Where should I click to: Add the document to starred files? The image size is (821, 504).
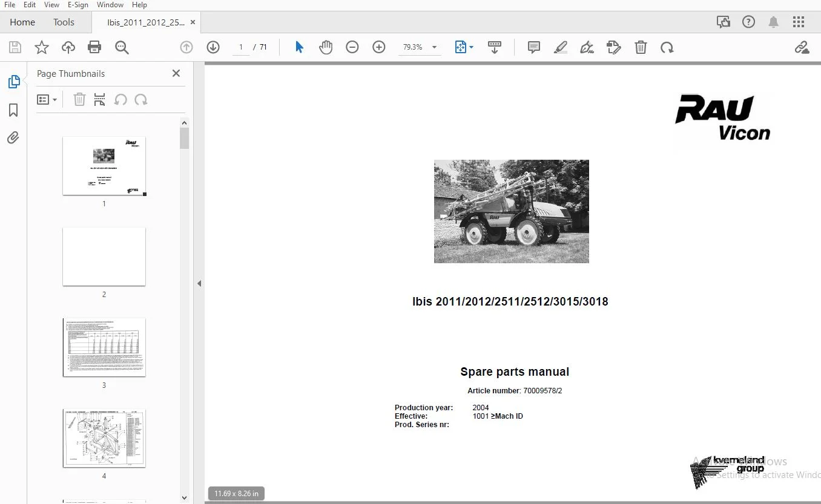42,47
